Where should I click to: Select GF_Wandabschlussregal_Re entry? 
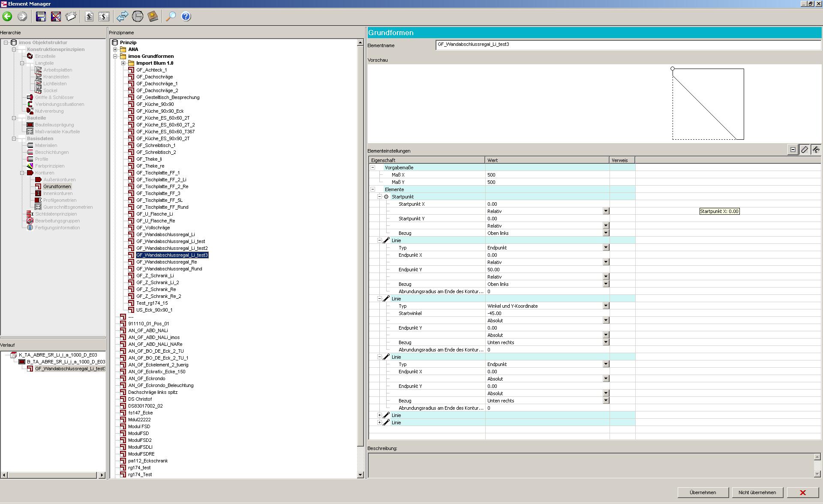[167, 262]
